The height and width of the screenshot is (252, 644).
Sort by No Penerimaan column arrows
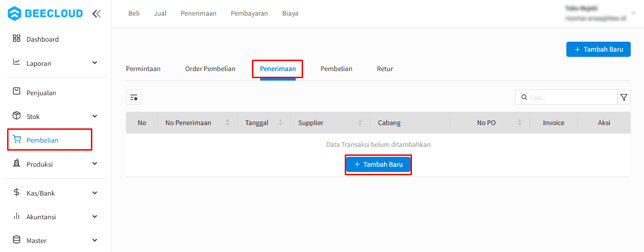click(x=227, y=123)
